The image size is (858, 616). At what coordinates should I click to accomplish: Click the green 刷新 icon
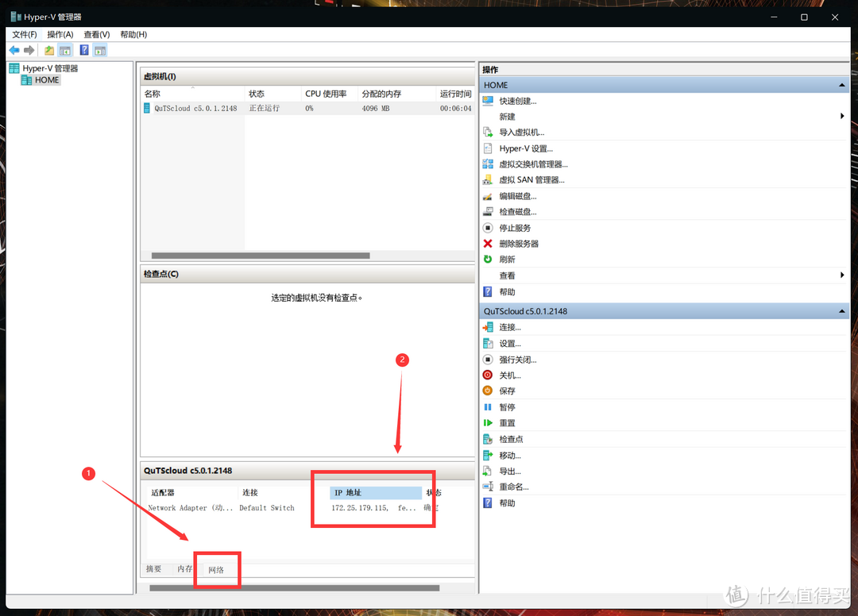[488, 259]
